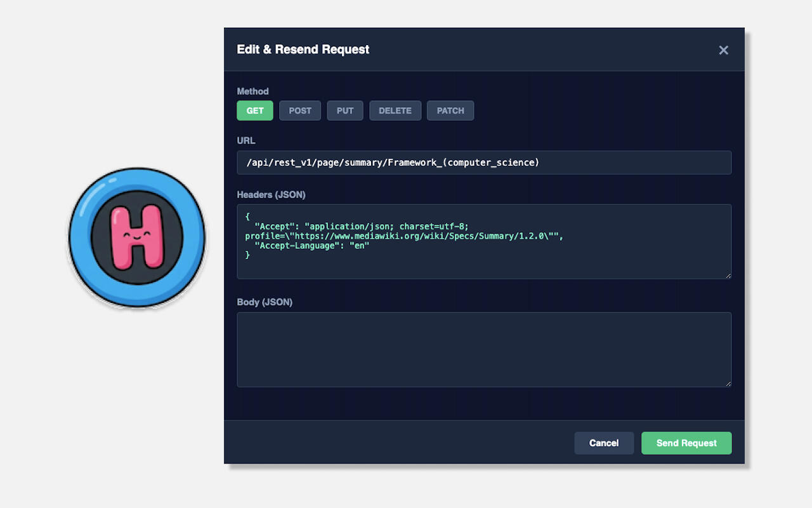Select the POST method
The width and height of the screenshot is (812, 508).
click(x=299, y=110)
